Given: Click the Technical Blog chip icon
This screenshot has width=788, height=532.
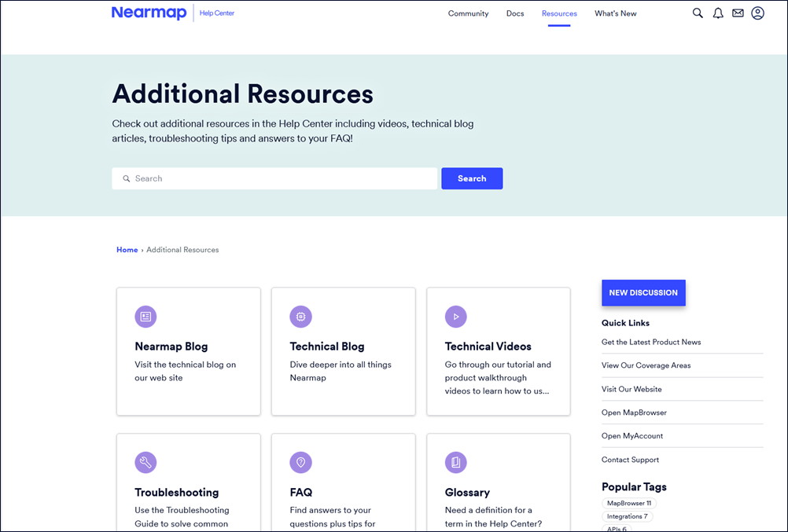Looking at the screenshot, I should click(300, 317).
